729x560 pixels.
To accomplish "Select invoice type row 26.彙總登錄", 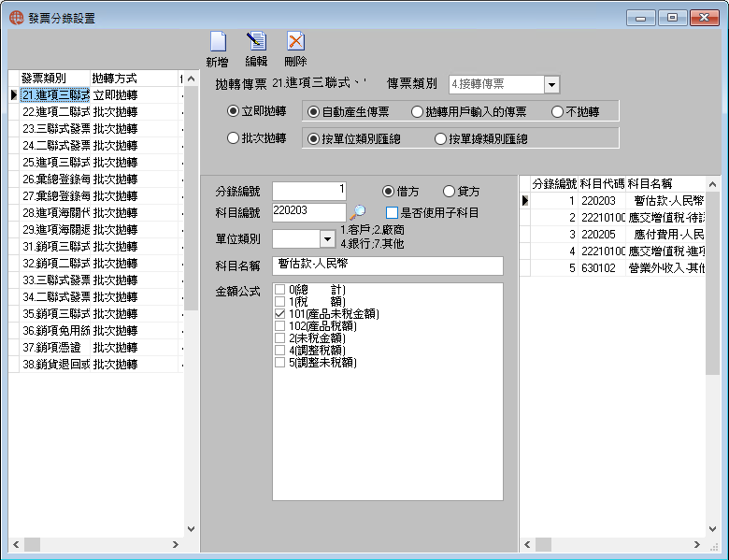I will [95, 179].
